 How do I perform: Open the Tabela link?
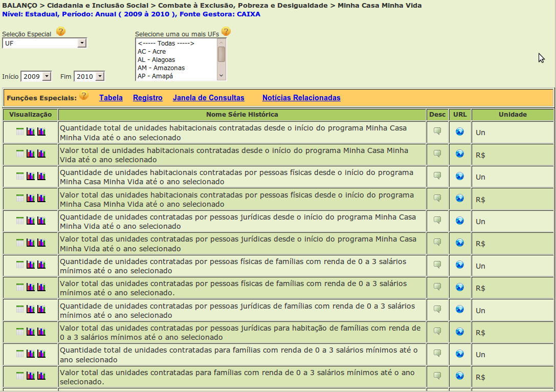point(111,98)
